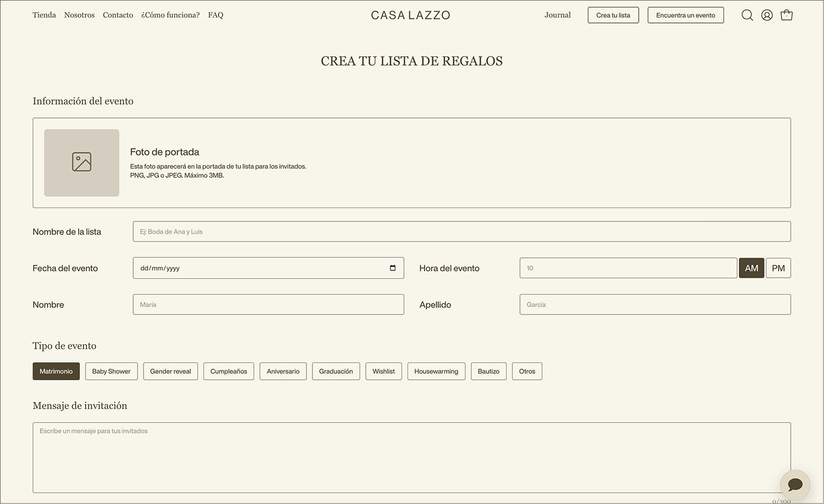
Task: Open ¿Cómo funciona? page
Action: pyautogui.click(x=170, y=15)
